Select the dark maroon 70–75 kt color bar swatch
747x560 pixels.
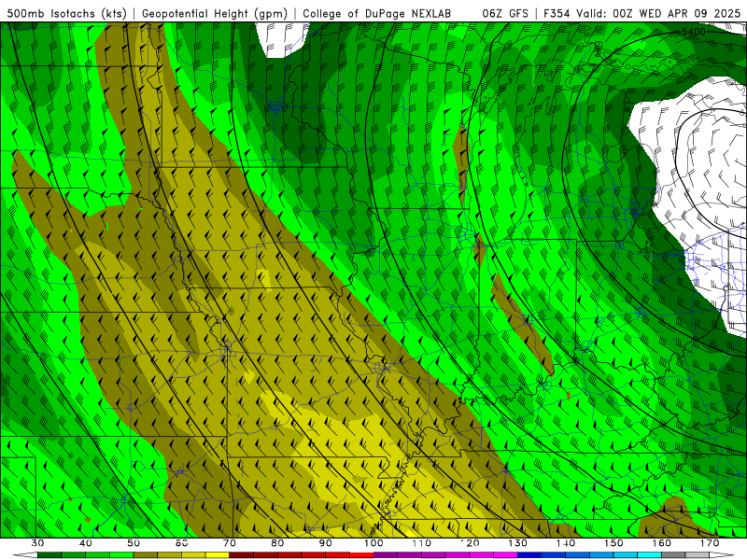(242, 554)
